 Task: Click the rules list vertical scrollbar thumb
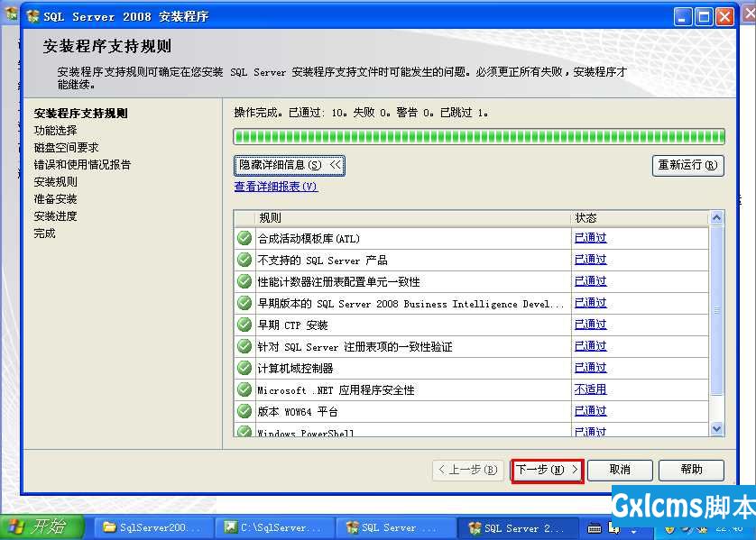pyautogui.click(x=716, y=311)
